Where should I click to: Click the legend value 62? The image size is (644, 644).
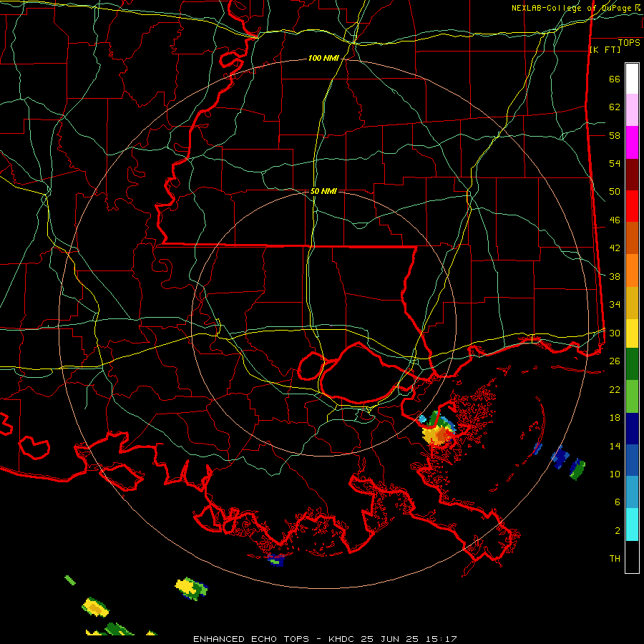coord(615,107)
